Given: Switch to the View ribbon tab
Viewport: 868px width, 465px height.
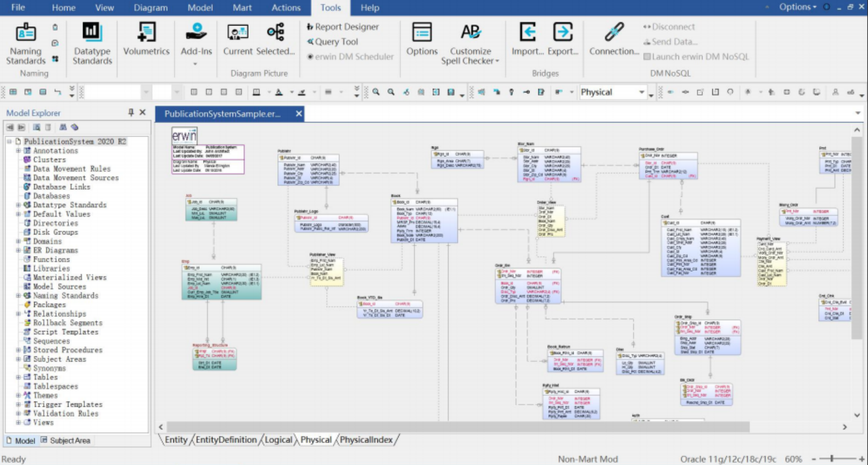Looking at the screenshot, I should pos(104,7).
